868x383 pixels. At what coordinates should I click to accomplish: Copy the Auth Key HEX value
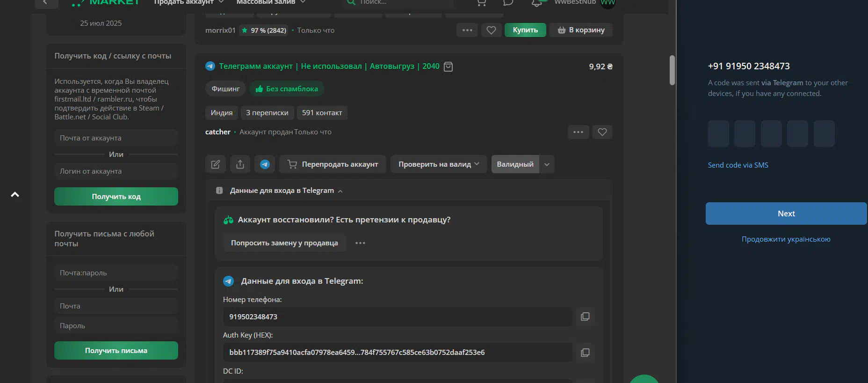pyautogui.click(x=585, y=353)
